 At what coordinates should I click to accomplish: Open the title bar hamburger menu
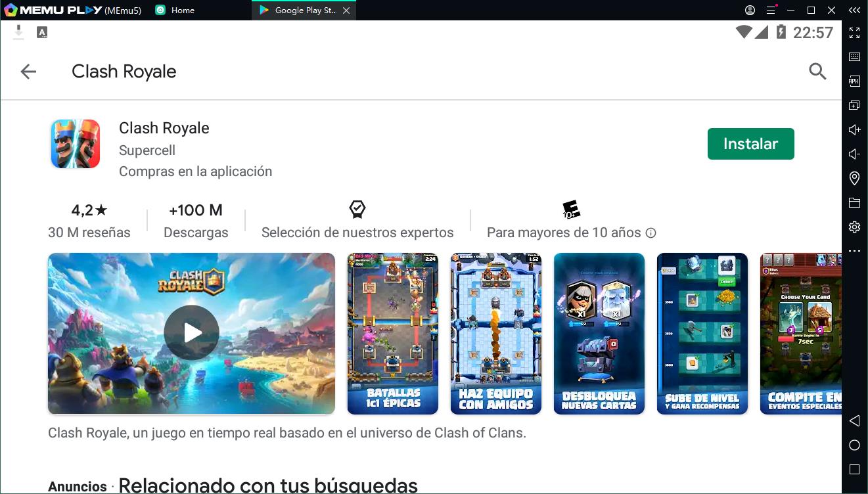click(x=770, y=10)
